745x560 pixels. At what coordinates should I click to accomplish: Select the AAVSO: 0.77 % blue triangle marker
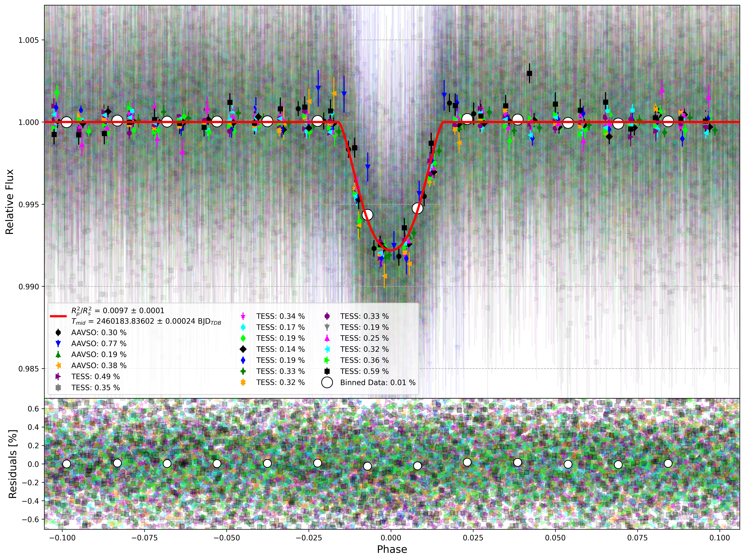coord(58,344)
